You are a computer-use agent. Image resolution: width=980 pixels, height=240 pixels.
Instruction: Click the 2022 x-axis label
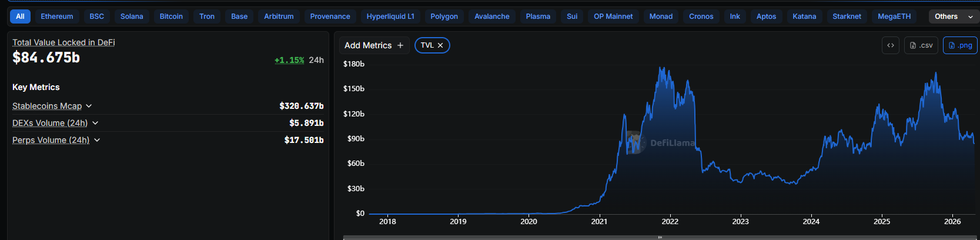pyautogui.click(x=670, y=222)
